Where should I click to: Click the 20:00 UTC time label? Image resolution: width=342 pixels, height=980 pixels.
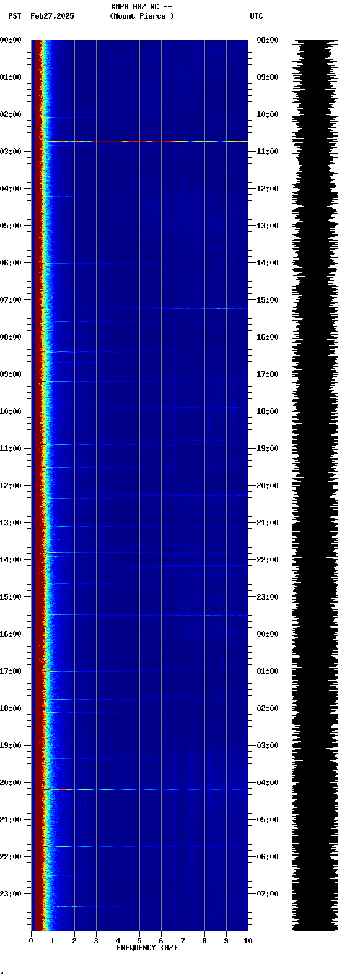click(268, 486)
